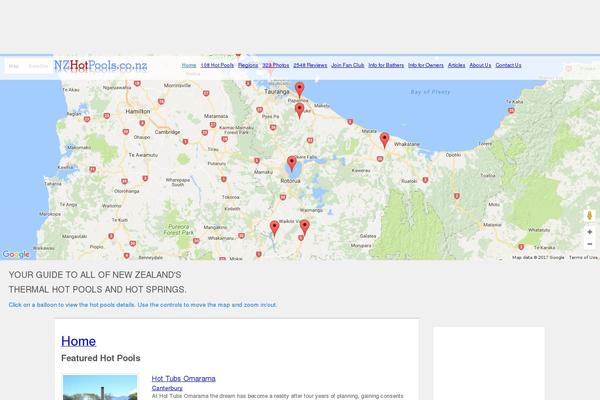
Task: Click the 'Click on a balloon' instruction text
Action: click(142, 305)
